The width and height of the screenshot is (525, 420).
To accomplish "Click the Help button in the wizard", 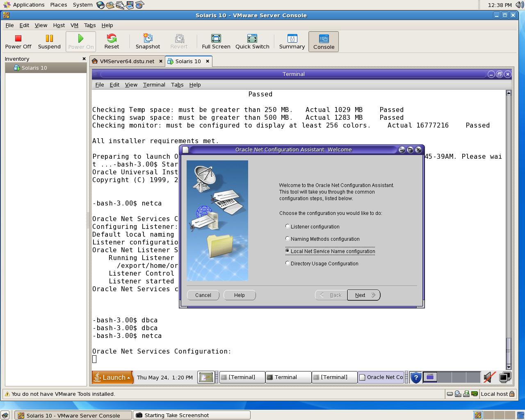I will tap(240, 295).
